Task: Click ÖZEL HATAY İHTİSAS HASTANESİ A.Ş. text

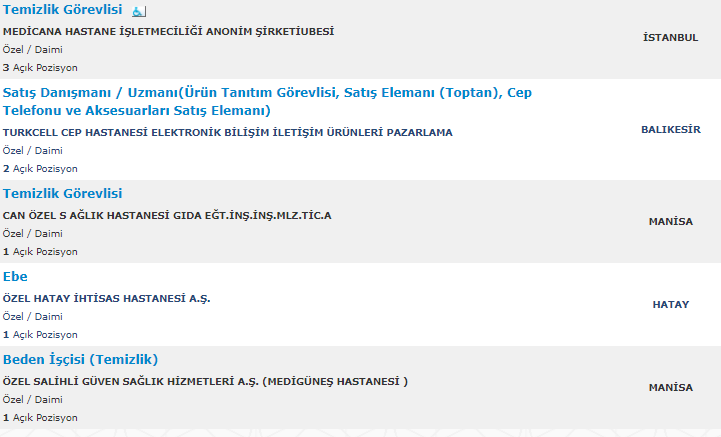Action: coord(106,298)
